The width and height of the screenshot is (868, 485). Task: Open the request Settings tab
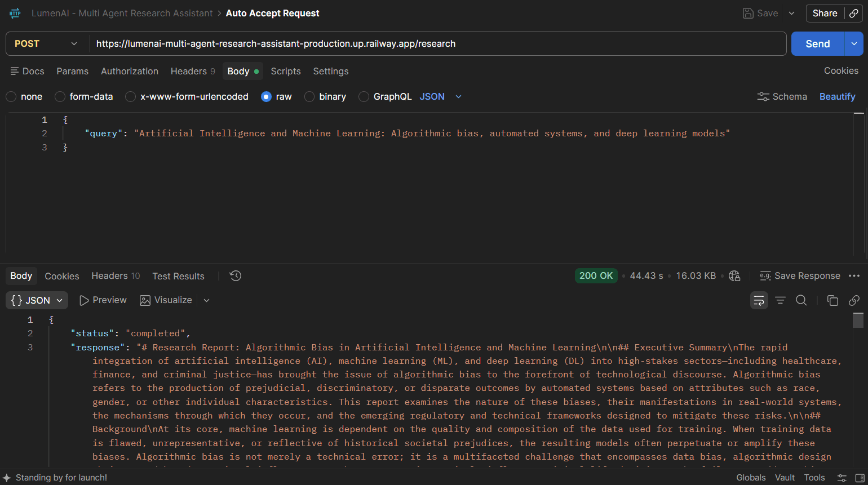coord(331,72)
